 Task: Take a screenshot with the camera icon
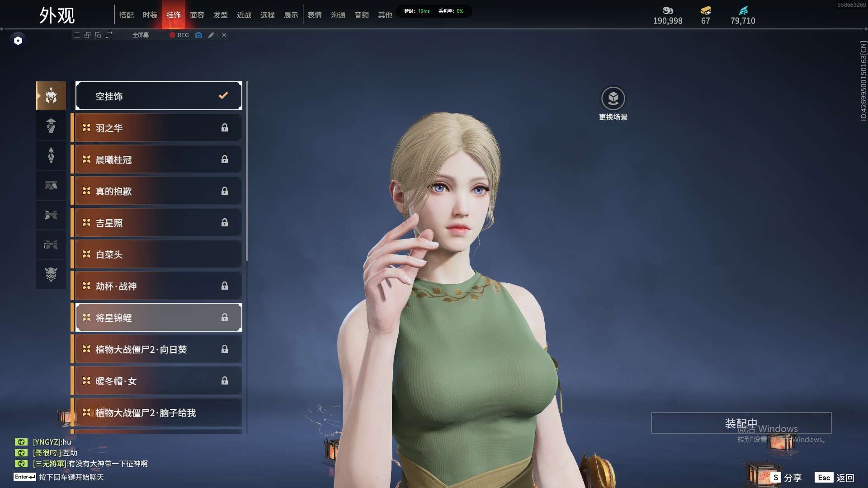198,35
